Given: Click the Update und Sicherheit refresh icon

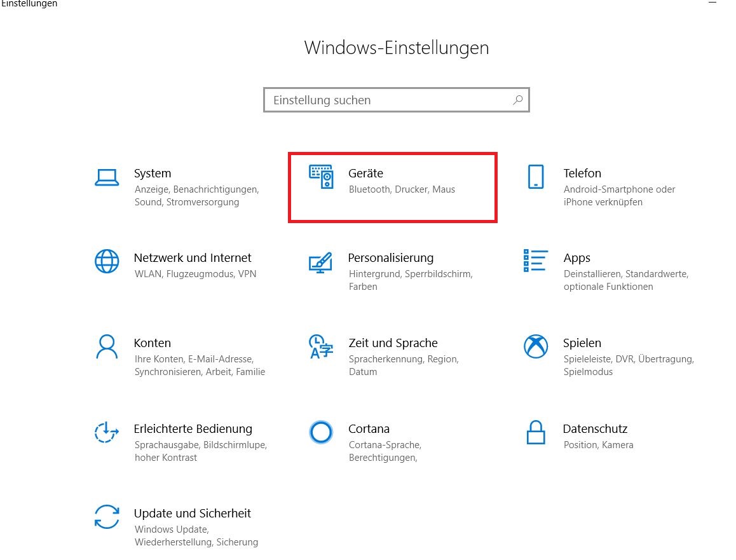Looking at the screenshot, I should [107, 517].
